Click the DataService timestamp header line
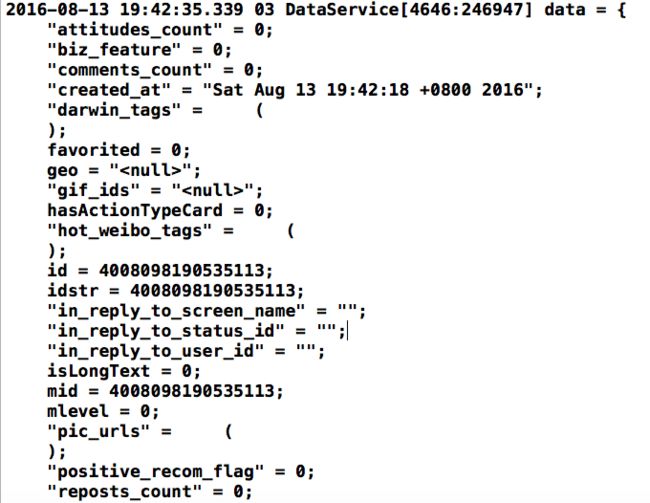Screen dimensions: 650x503 click(x=316, y=10)
